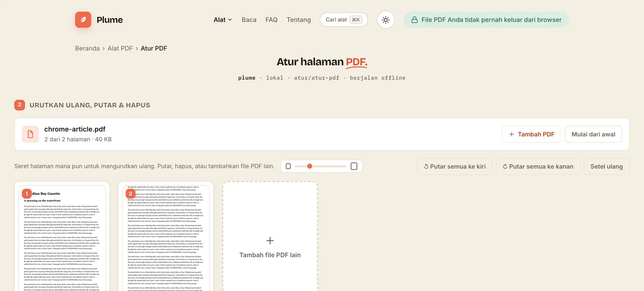
Task: Click Putar semua ke kanan button
Action: 538,167
